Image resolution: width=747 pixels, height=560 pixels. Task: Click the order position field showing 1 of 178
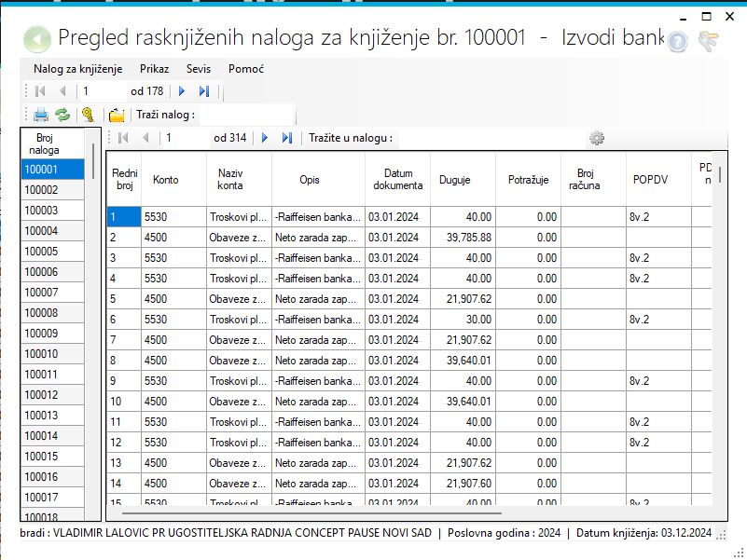pos(103,91)
